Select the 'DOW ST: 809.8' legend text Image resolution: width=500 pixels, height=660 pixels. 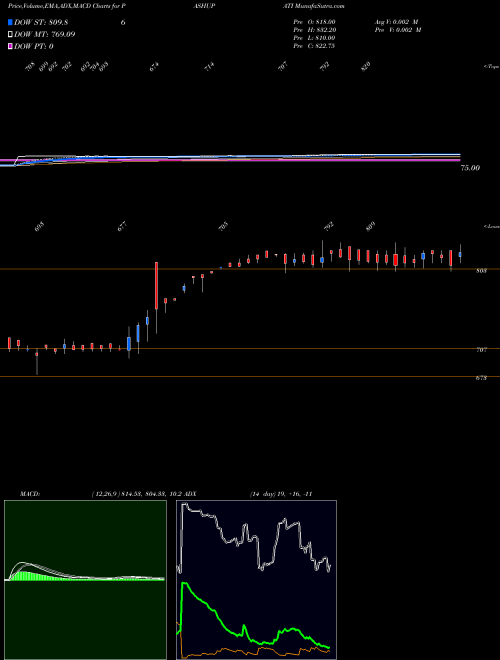pyautogui.click(x=41, y=22)
